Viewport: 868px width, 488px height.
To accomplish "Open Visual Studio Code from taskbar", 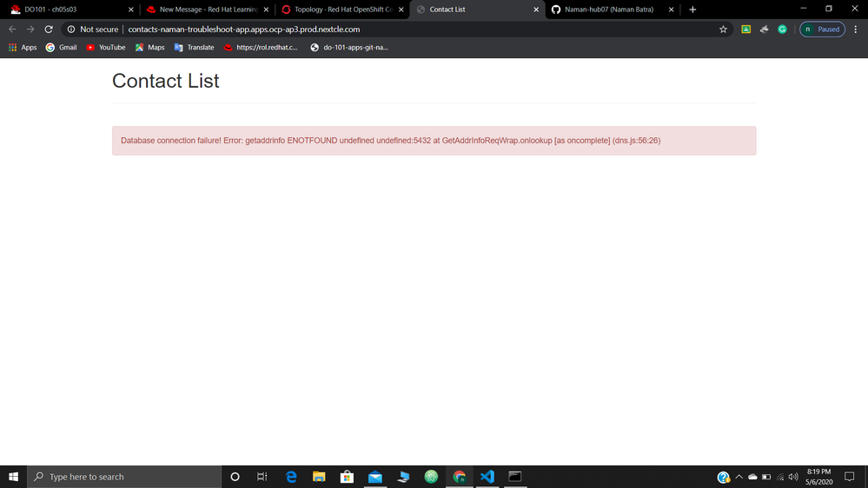I will point(487,477).
